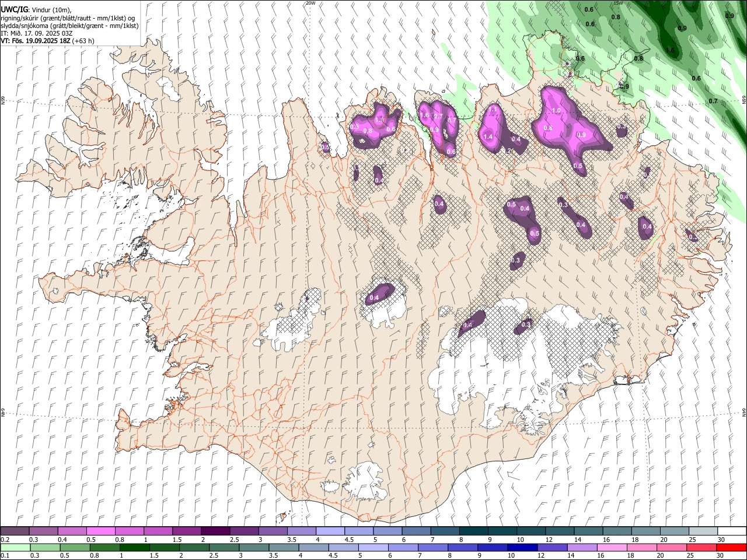Select pale green bottom-row swatch starting at 0.1
Image resolution: width=747 pixels, height=560 pixels.
click(x=15, y=547)
